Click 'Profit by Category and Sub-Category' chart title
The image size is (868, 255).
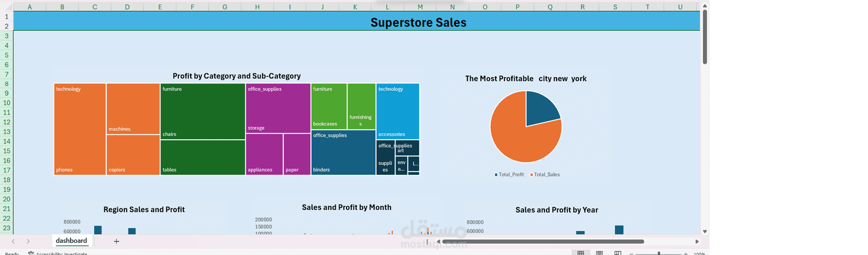click(237, 76)
